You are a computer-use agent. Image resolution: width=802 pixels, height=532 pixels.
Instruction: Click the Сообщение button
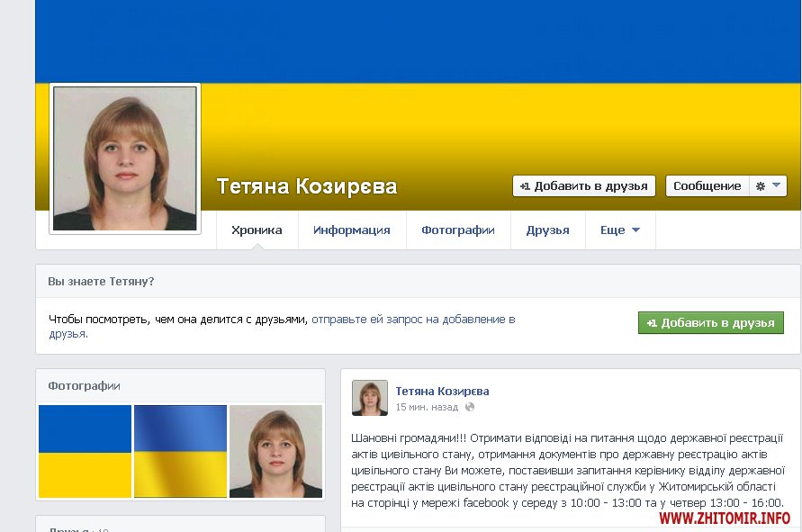(x=707, y=186)
